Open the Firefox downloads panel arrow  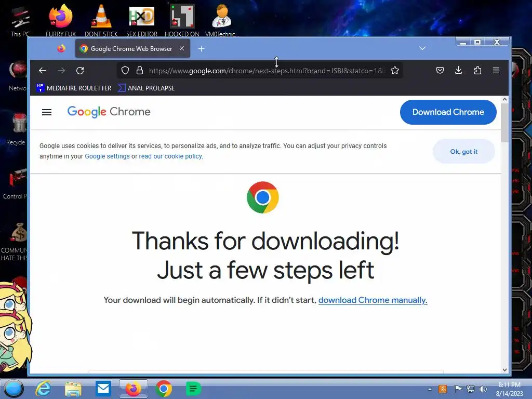click(x=458, y=70)
